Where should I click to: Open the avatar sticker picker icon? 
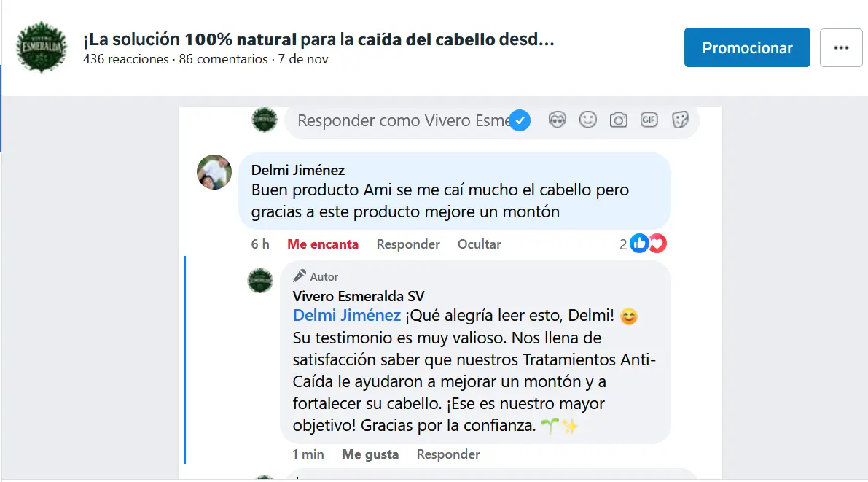point(557,120)
